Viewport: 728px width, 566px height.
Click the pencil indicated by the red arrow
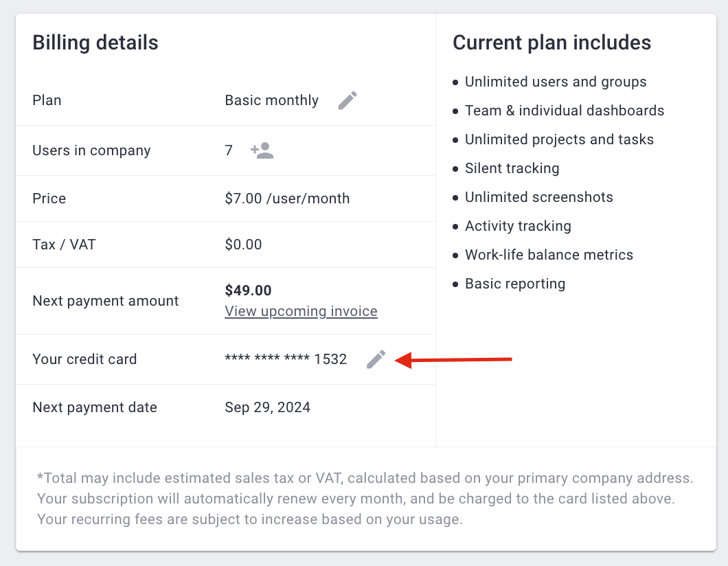375,359
